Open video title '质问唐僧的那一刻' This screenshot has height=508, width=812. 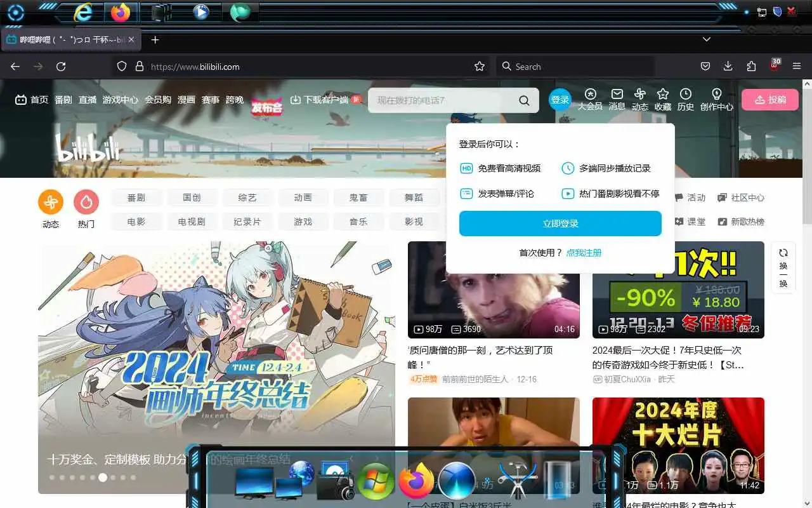480,358
